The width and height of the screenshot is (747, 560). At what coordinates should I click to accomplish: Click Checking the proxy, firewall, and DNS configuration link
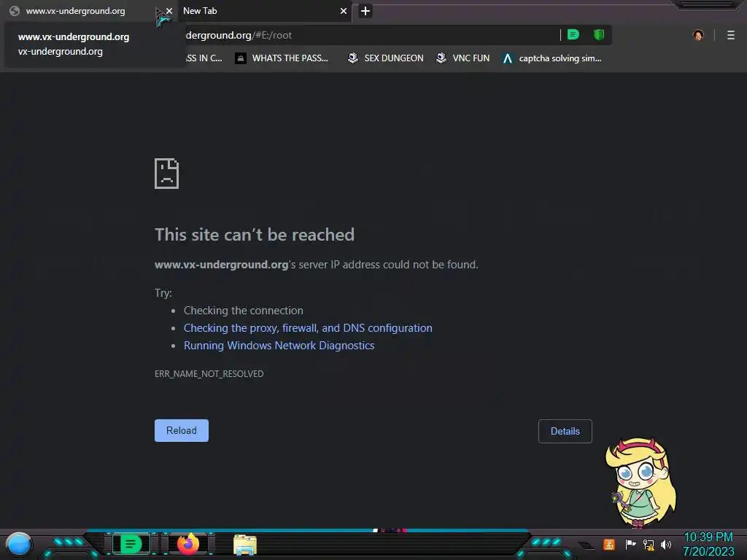pos(308,328)
